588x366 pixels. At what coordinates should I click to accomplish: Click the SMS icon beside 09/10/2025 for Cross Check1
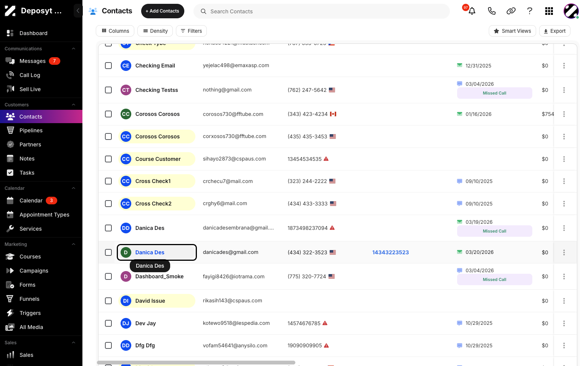click(459, 181)
